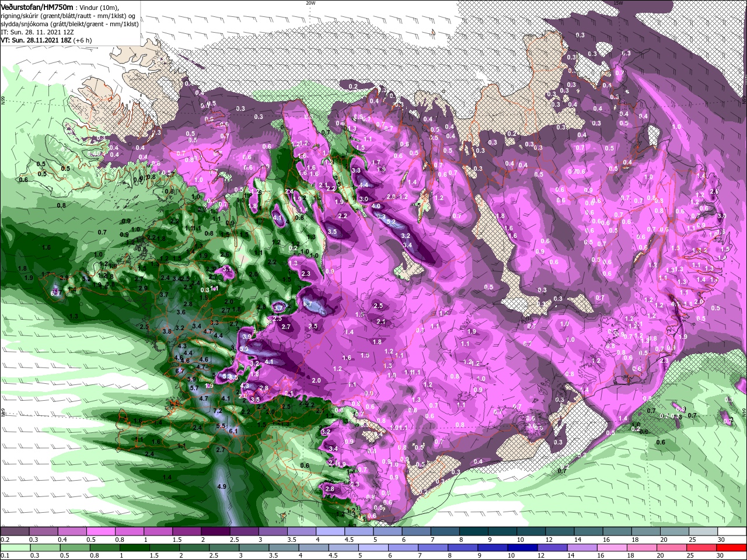The image size is (747, 560).
Task: Click the 'IT: Sun. 28. 11. 2021 12Z' line
Action: click(x=37, y=32)
